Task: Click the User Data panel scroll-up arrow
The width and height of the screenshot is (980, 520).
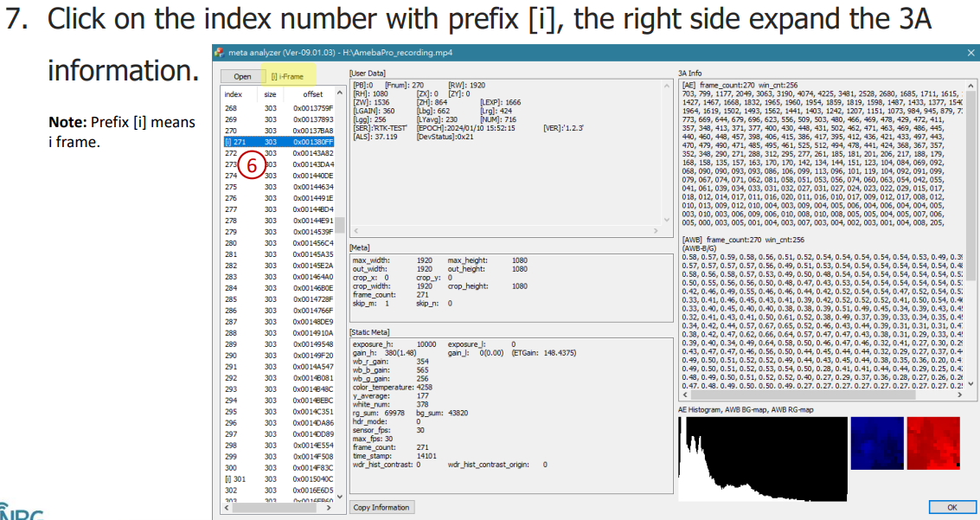Action: pyautogui.click(x=667, y=85)
